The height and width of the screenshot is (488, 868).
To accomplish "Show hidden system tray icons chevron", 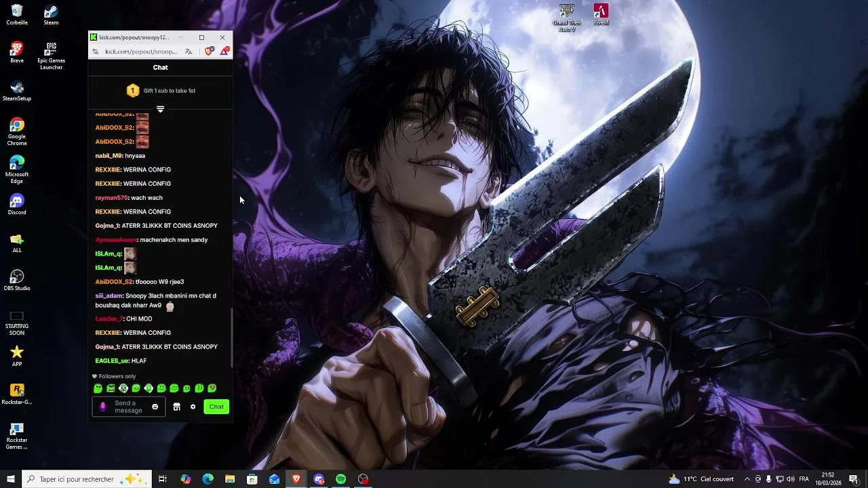I will (x=747, y=479).
